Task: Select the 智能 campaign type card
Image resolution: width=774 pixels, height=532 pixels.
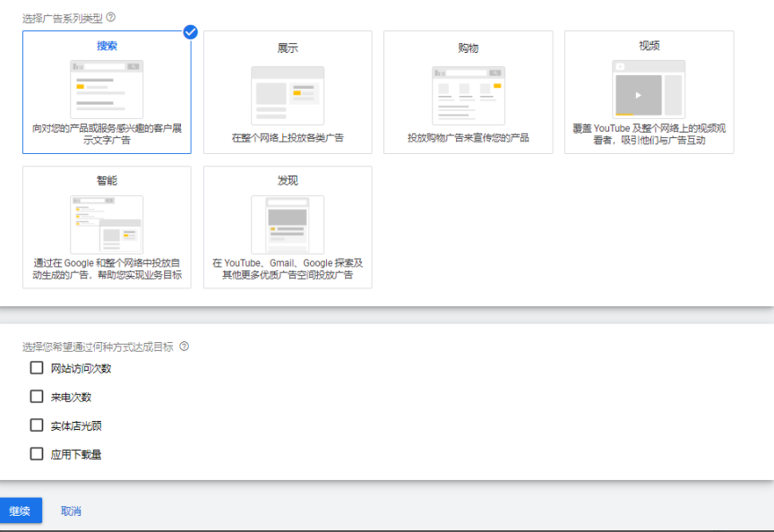Action: (x=107, y=227)
